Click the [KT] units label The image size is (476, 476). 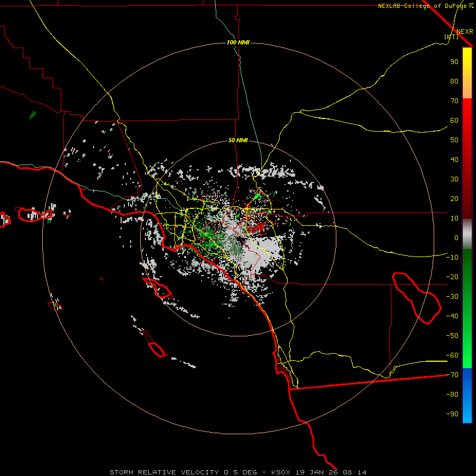[452, 37]
